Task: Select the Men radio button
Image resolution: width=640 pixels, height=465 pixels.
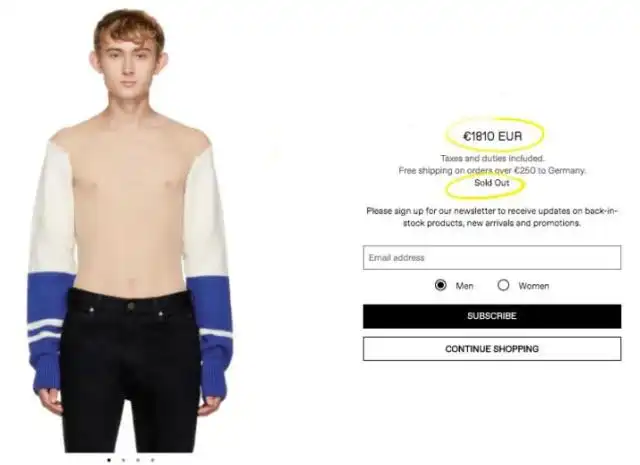Action: pos(440,285)
